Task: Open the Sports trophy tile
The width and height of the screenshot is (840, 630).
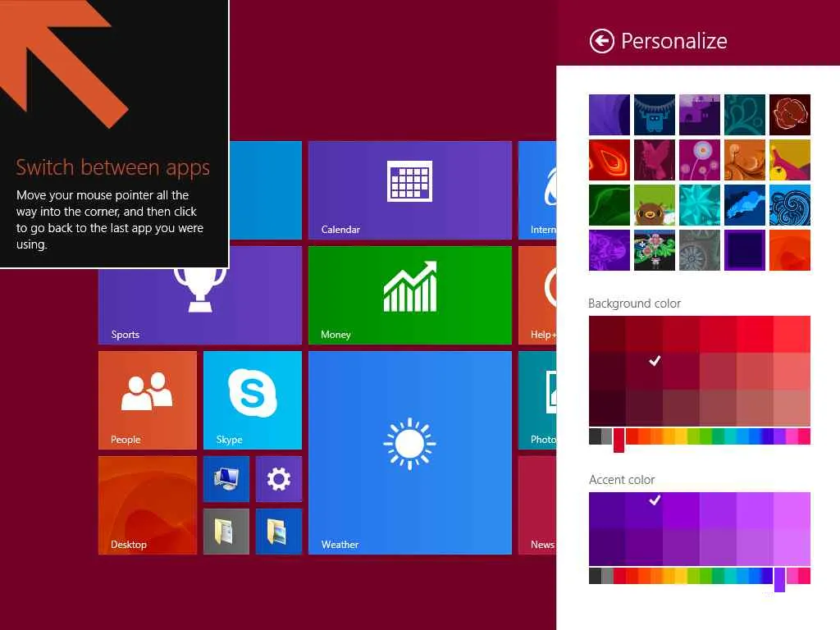Action: (x=200, y=306)
